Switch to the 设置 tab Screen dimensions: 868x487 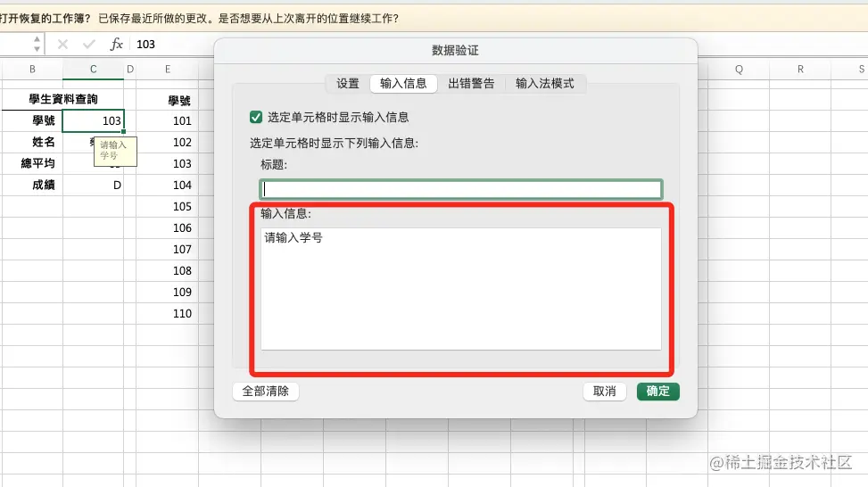[348, 84]
